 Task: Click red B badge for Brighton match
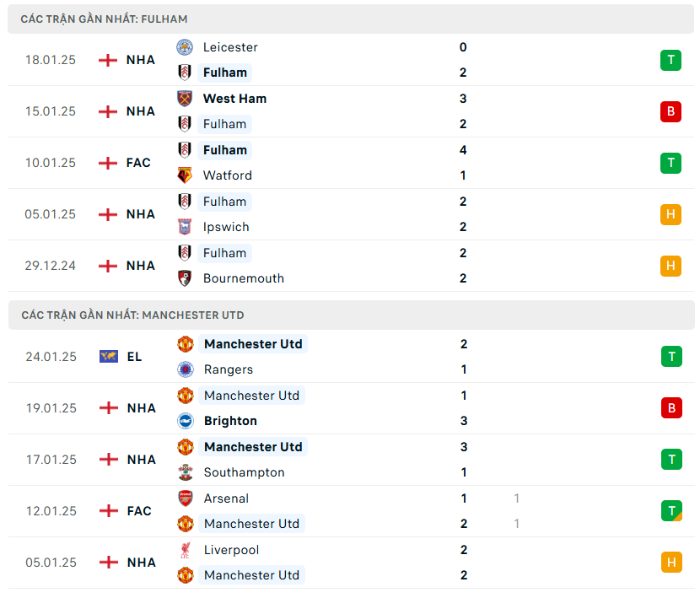coord(670,408)
